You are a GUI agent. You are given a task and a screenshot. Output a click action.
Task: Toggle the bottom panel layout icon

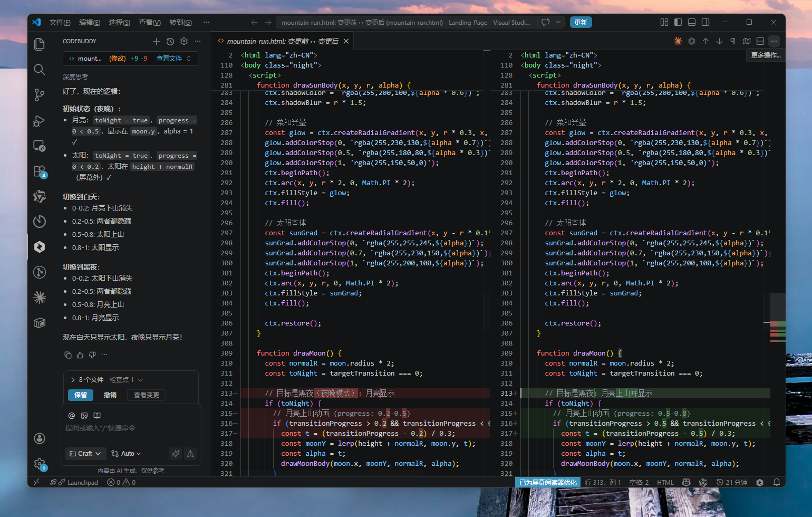click(x=692, y=22)
